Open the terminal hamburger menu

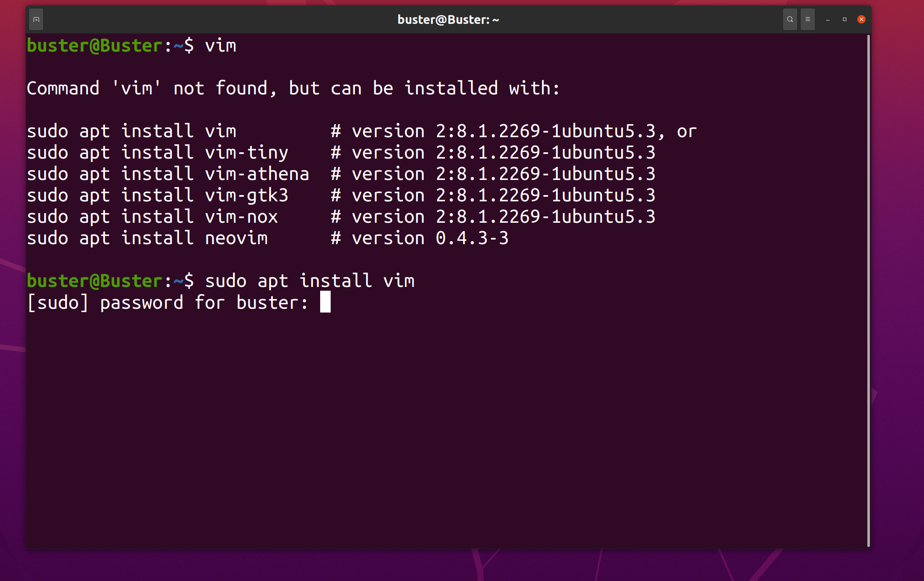coord(807,19)
